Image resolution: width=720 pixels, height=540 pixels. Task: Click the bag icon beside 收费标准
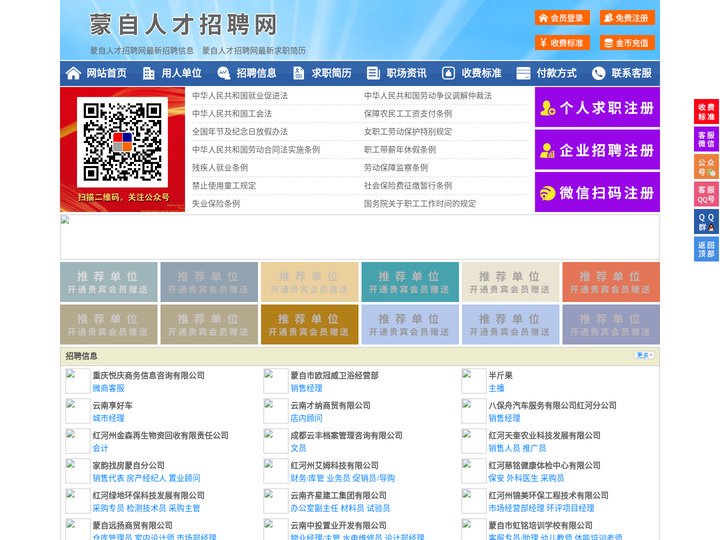coord(448,73)
